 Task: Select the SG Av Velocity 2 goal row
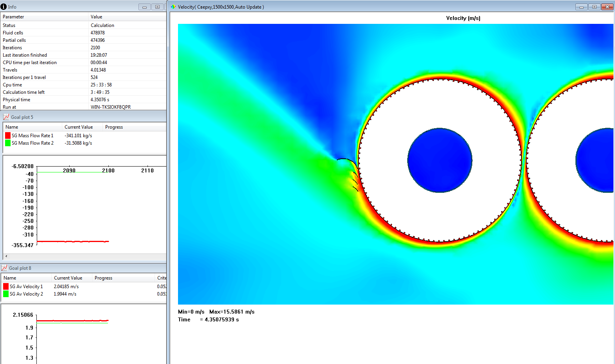(x=26, y=294)
